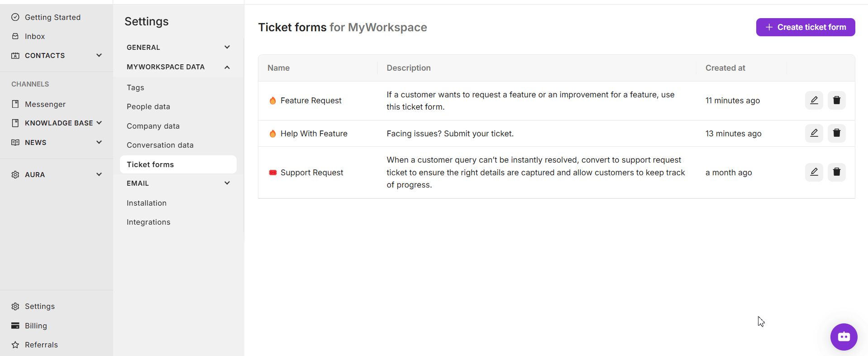Open the chat bot widget

point(844,337)
